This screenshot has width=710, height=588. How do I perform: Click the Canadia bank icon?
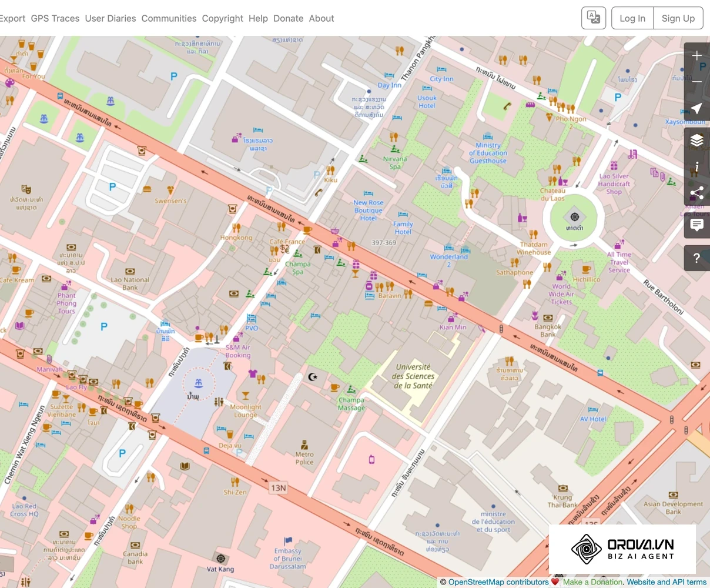pyautogui.click(x=135, y=545)
